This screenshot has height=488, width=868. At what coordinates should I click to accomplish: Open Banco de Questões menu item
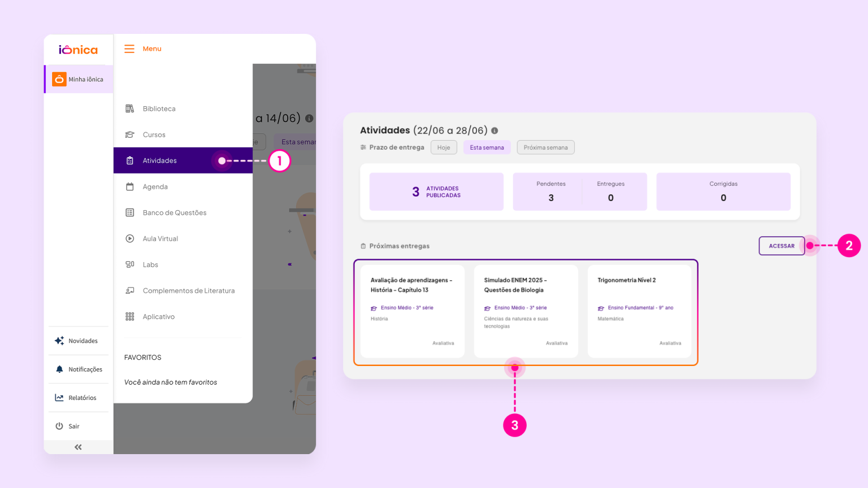[x=174, y=212]
